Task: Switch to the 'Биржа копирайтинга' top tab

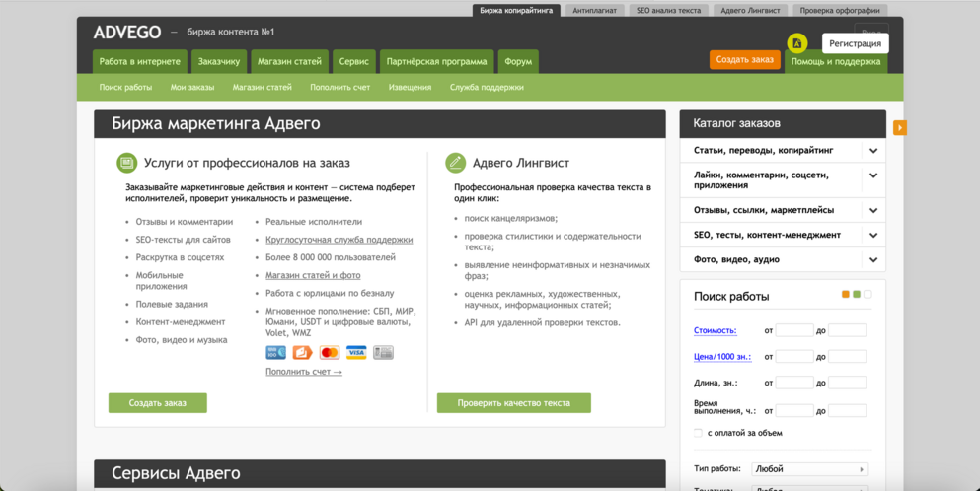Action: pos(516,11)
